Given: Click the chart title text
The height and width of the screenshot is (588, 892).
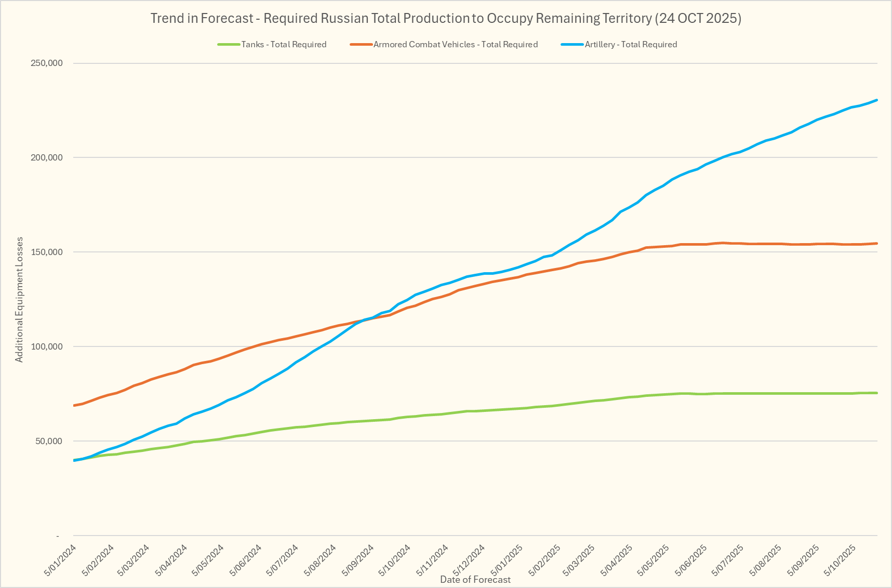Looking at the screenshot, I should (446, 18).
